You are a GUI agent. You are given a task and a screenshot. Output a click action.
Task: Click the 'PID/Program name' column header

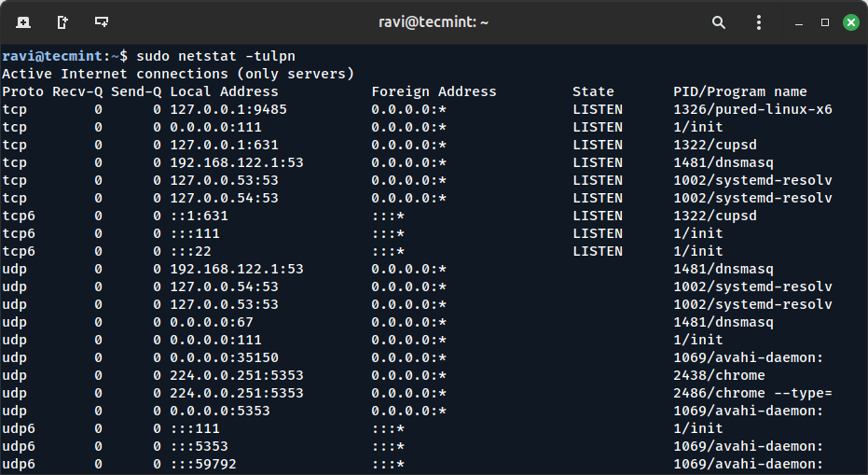[739, 91]
